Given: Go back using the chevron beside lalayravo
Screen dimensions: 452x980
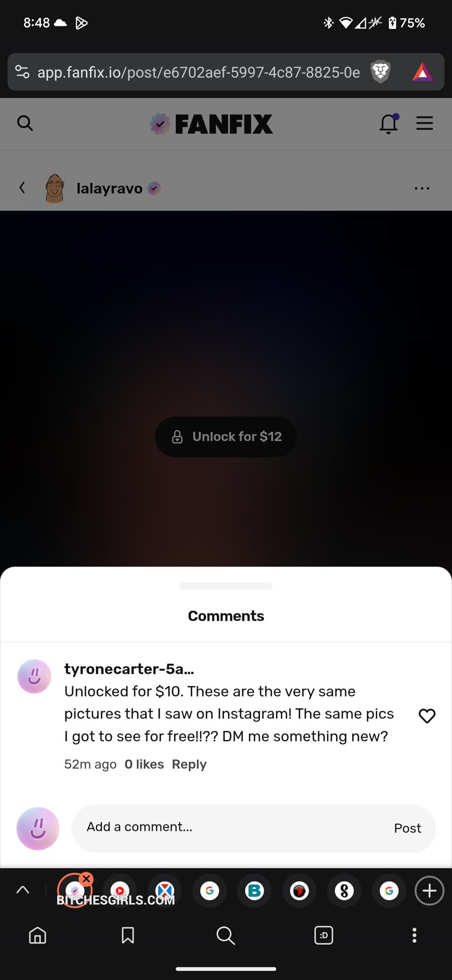Looking at the screenshot, I should (x=22, y=188).
